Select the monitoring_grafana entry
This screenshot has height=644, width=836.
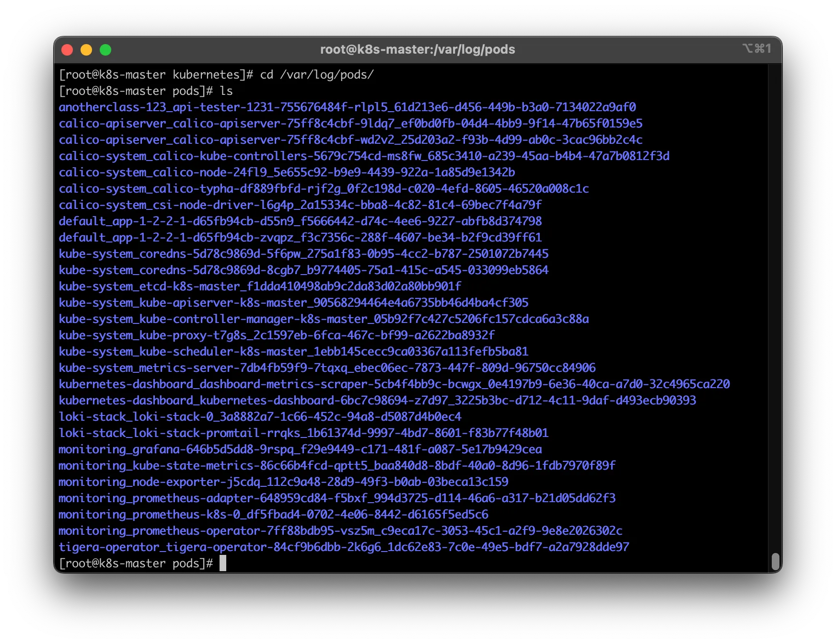click(301, 449)
